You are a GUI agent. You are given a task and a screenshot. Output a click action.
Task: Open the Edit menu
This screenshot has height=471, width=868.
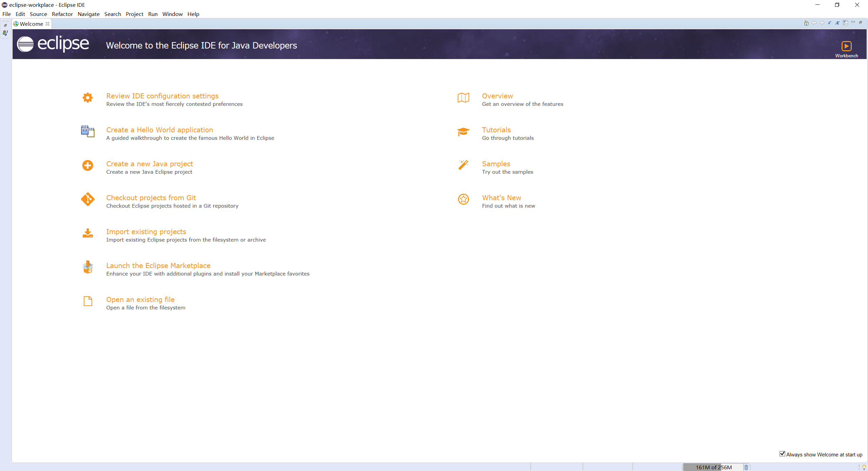point(20,14)
